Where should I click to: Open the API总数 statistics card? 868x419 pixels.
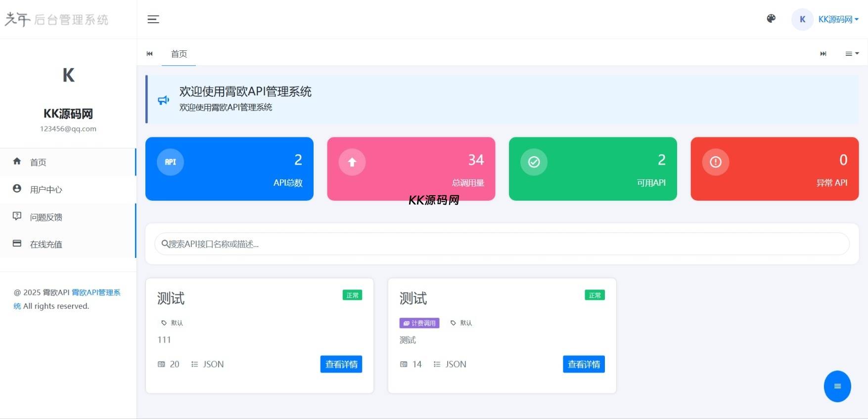(x=229, y=169)
